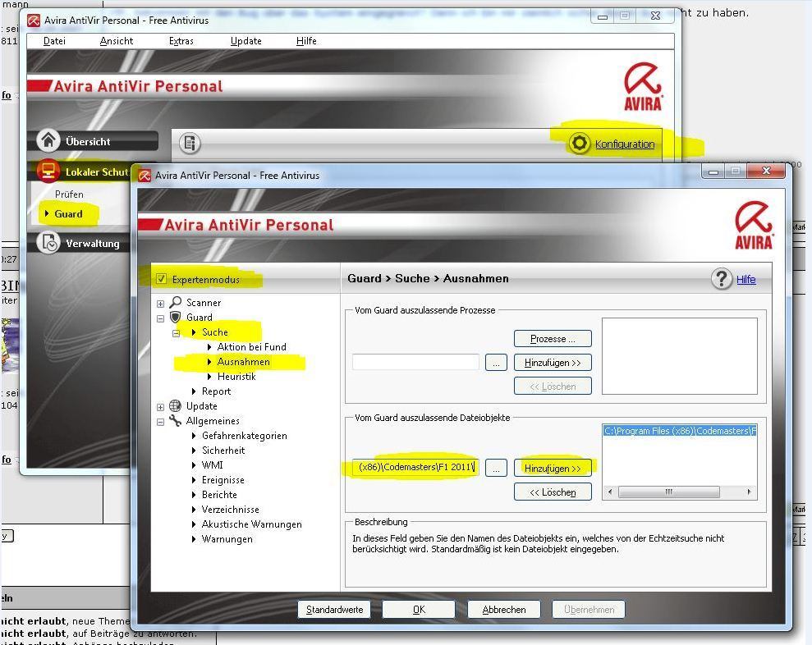Select Warnungen tree item
The height and width of the screenshot is (645, 812).
coord(227,539)
